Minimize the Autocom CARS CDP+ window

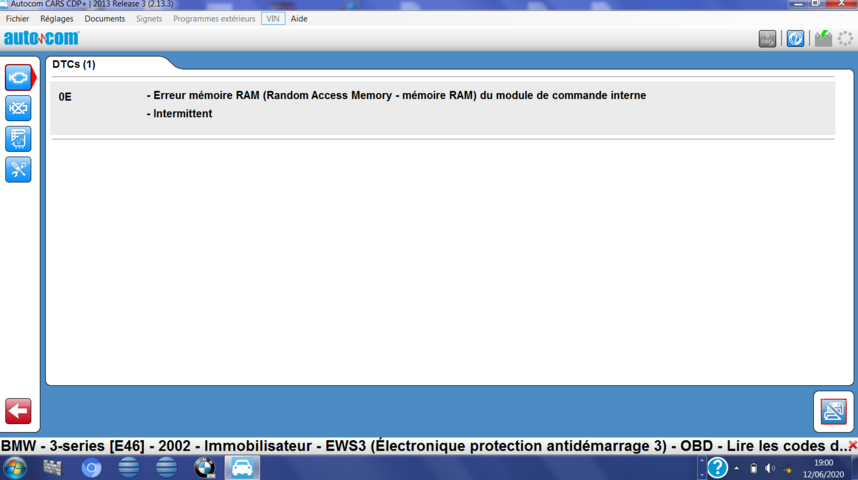tap(798, 3)
